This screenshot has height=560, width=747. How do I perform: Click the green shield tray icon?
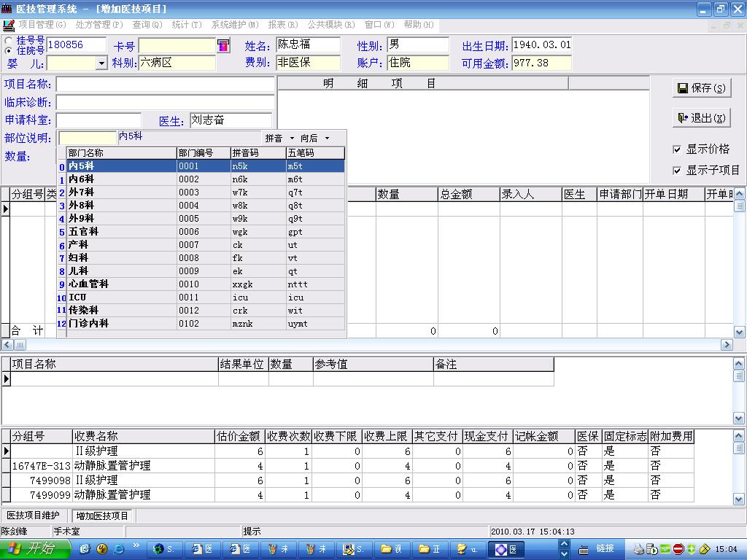(x=692, y=550)
